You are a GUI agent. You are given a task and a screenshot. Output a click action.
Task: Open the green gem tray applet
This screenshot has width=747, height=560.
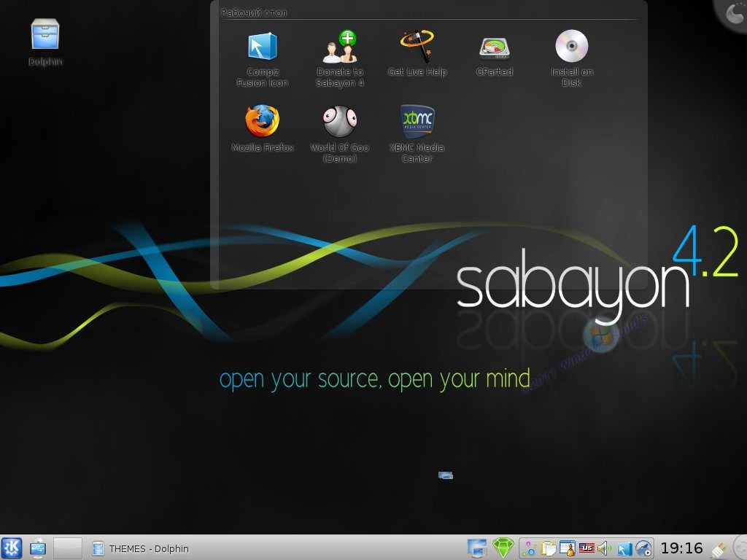pyautogui.click(x=503, y=548)
